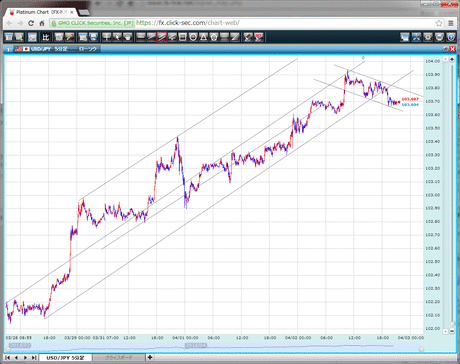Viewport: 460px width, 364px height.
Task: Select the triangle shape drawing tool
Action: tap(203, 37)
